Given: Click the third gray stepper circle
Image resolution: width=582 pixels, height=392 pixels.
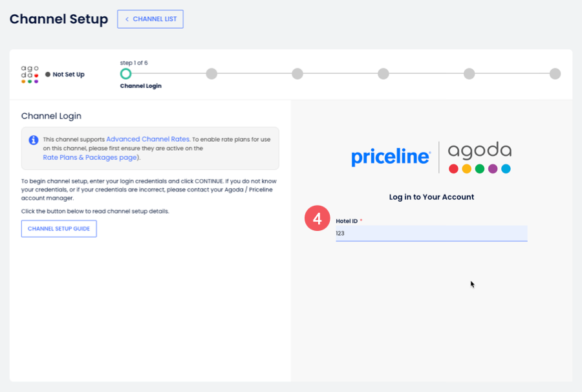Looking at the screenshot, I should point(297,74).
